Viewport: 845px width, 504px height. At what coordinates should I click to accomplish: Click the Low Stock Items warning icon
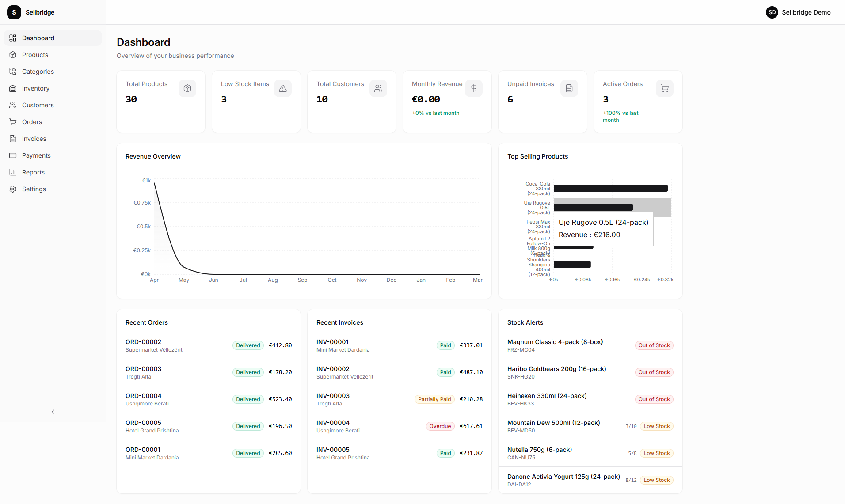click(x=283, y=88)
